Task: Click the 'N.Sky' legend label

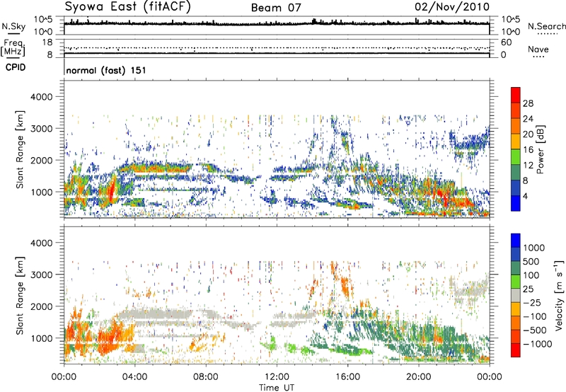Action: click(13, 26)
